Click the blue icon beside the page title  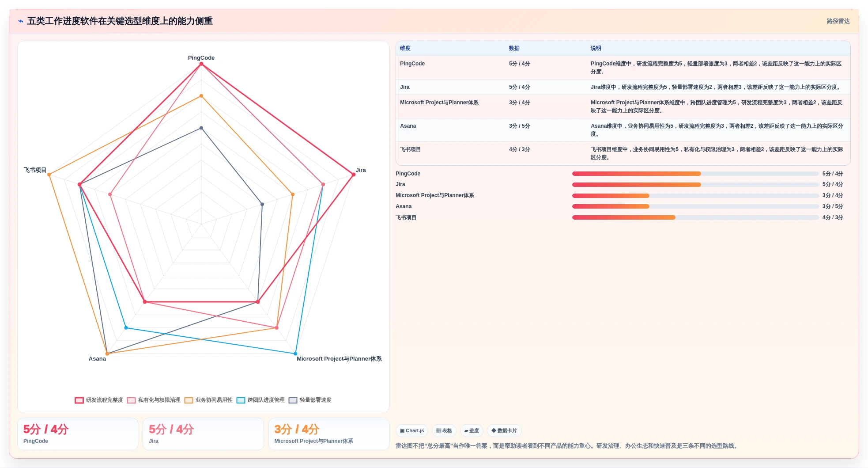pyautogui.click(x=20, y=21)
